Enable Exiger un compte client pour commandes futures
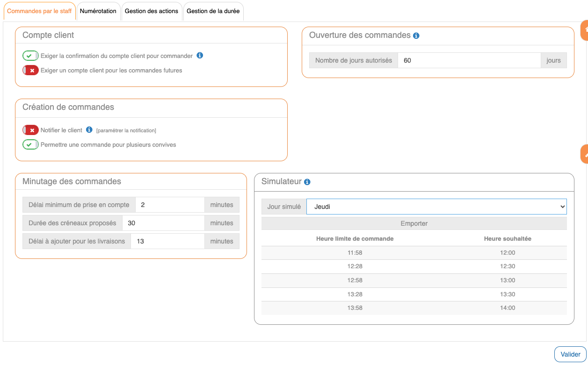This screenshot has height=365, width=588. 30,71
